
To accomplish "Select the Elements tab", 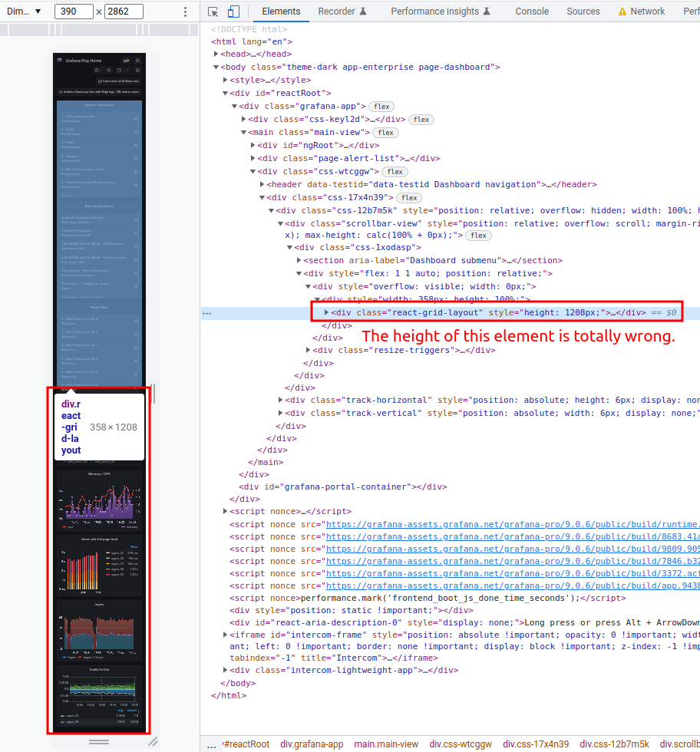I will [282, 12].
